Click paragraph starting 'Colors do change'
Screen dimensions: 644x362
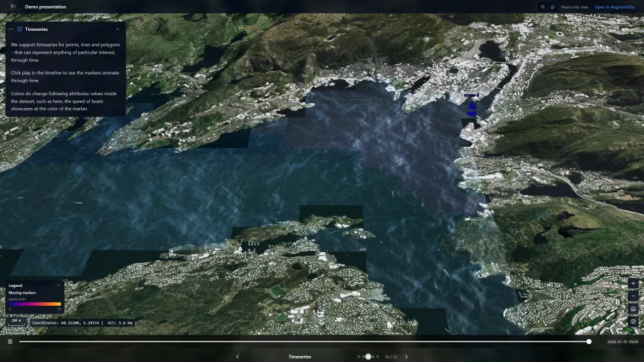(64, 101)
